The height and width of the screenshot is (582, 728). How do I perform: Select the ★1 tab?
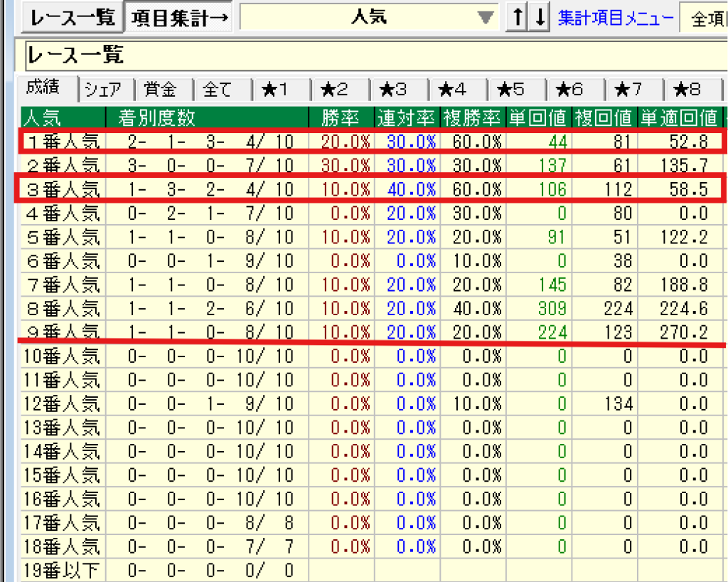[x=281, y=90]
